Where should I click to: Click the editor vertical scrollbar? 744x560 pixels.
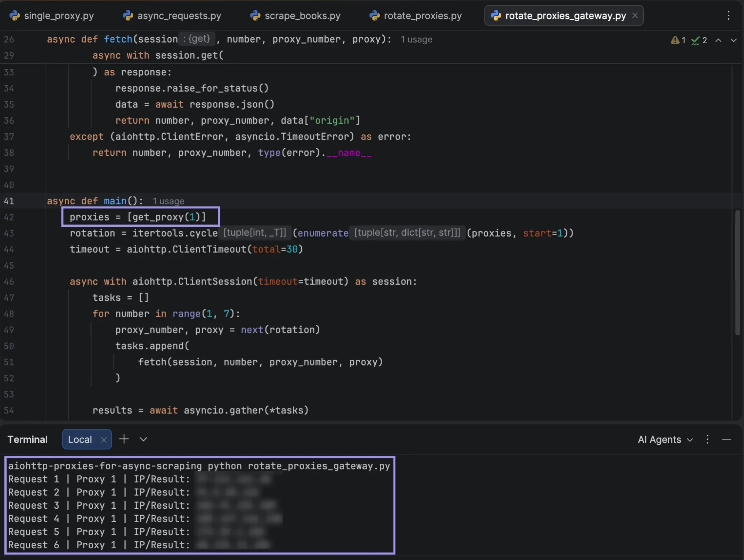(x=737, y=273)
